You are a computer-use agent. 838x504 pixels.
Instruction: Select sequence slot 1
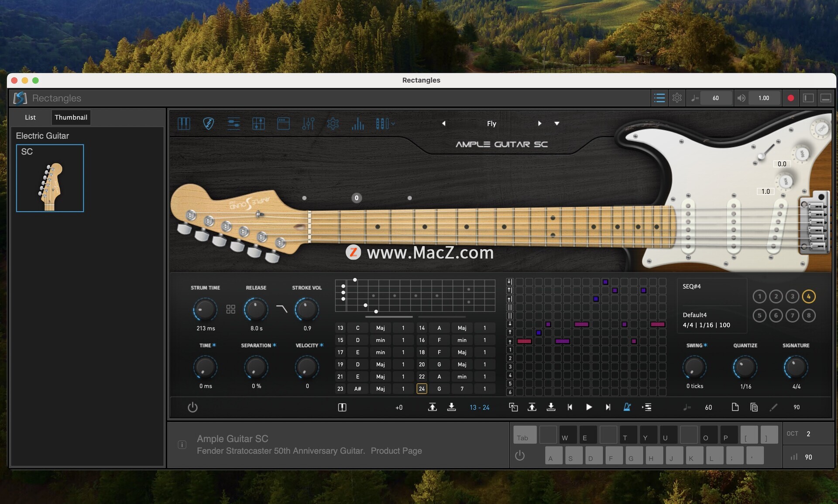pyautogui.click(x=759, y=296)
